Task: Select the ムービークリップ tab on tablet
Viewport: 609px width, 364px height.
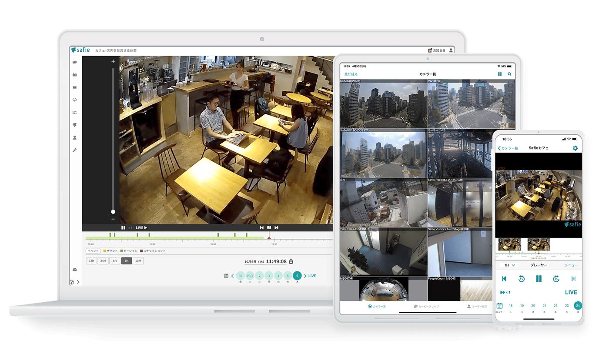Action: [x=426, y=307]
